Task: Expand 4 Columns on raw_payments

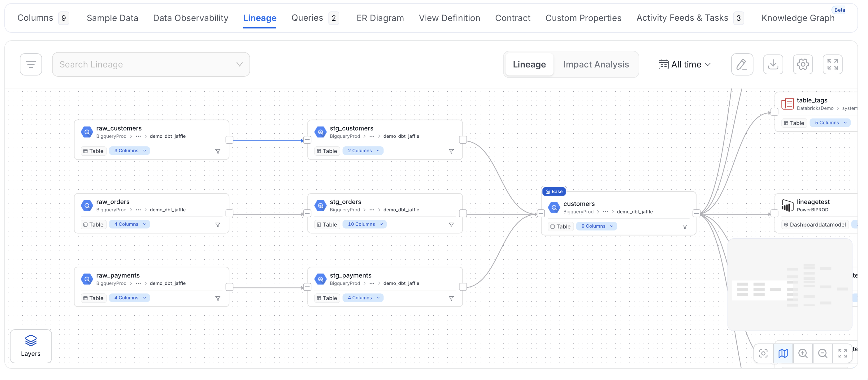Action: tap(130, 297)
